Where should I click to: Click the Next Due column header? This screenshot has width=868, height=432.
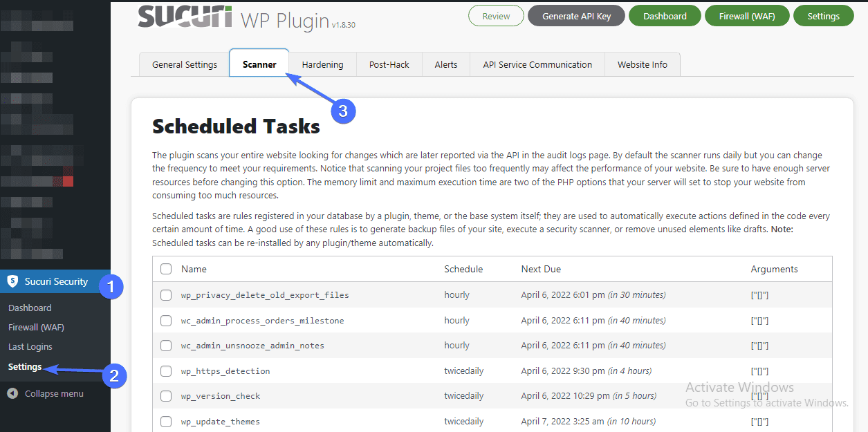541,269
